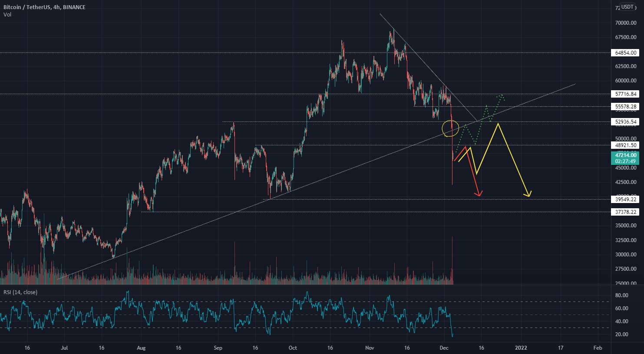Click the current price label 47214.00
Image resolution: width=644 pixels, height=354 pixels.
tap(626, 155)
